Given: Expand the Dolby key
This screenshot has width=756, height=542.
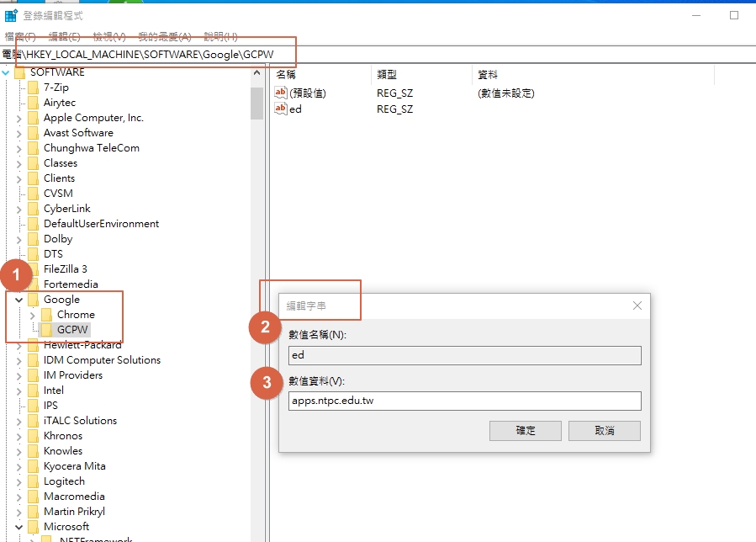Looking at the screenshot, I should point(19,239).
